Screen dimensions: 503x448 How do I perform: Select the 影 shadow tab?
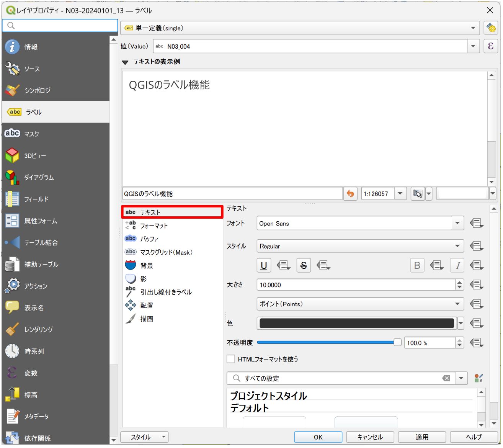[172, 279]
